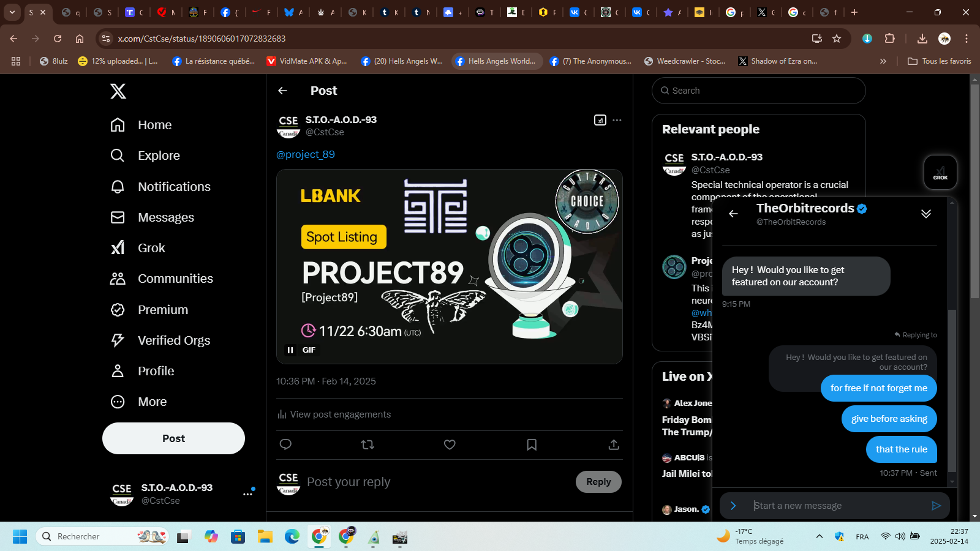Show more bookmarks chevron

[883, 61]
